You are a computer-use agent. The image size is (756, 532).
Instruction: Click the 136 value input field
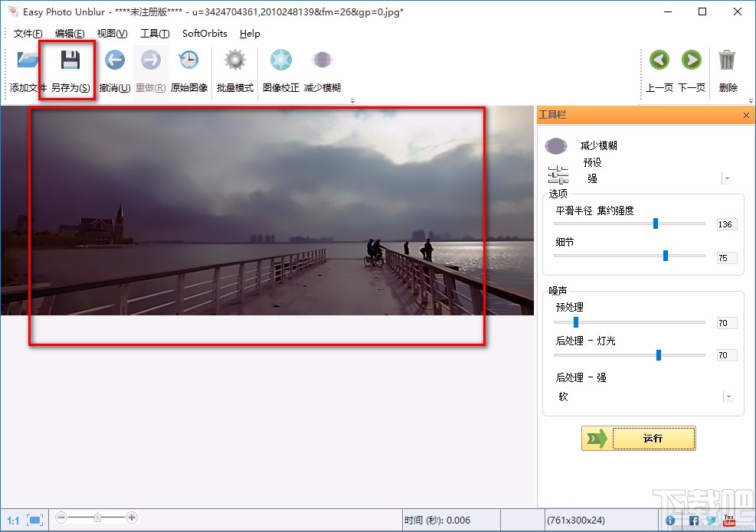pyautogui.click(x=726, y=224)
